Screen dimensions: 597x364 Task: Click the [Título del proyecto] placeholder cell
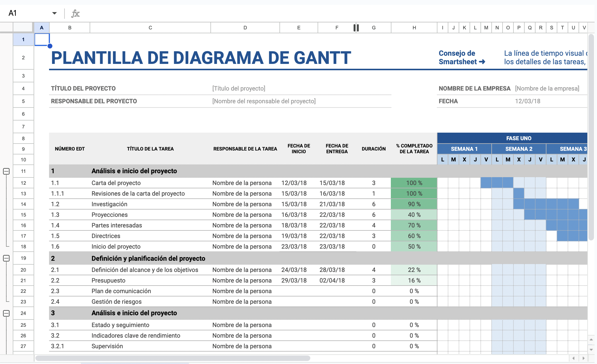[239, 88]
